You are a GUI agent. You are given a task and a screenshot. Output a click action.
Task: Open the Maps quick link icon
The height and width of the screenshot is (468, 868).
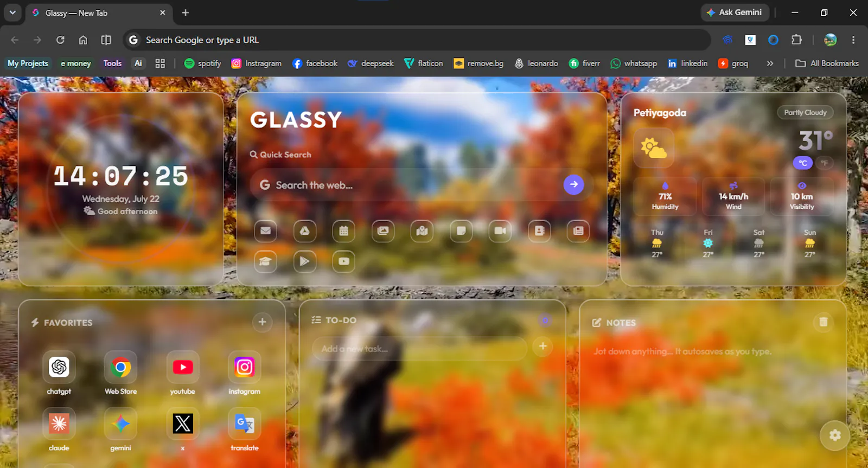(x=422, y=231)
